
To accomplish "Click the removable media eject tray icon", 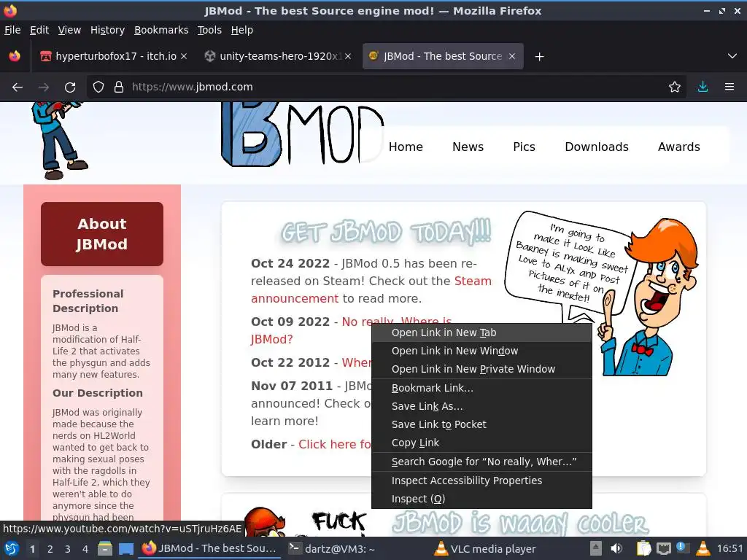I will coord(595,548).
